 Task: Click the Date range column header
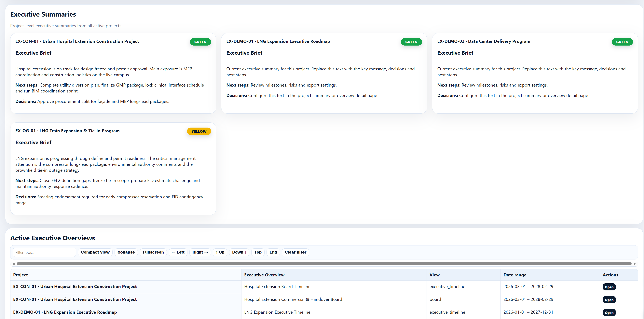click(550, 275)
